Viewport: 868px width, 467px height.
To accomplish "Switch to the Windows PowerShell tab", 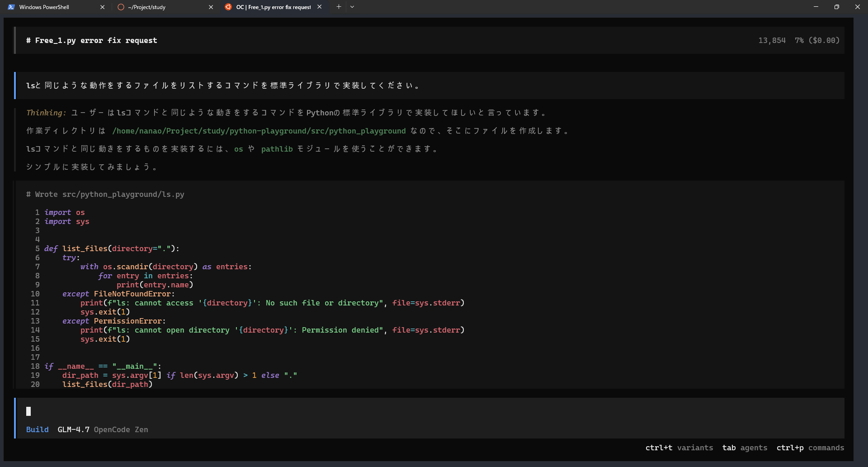I will pyautogui.click(x=44, y=7).
